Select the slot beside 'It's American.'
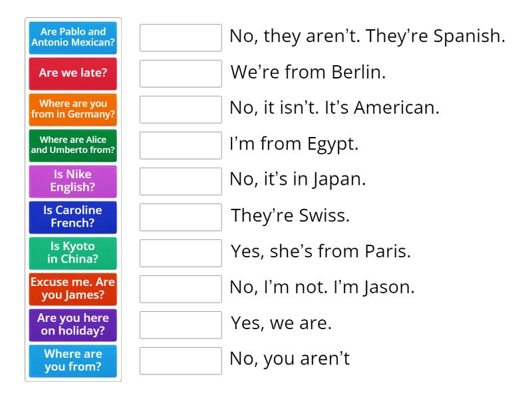The width and height of the screenshot is (532, 399). click(181, 110)
